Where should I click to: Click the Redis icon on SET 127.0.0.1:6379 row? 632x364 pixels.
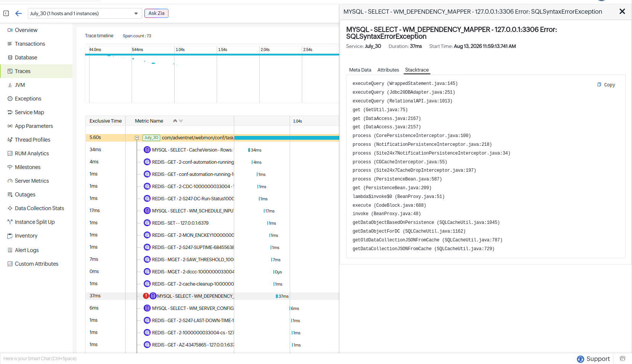(x=147, y=223)
